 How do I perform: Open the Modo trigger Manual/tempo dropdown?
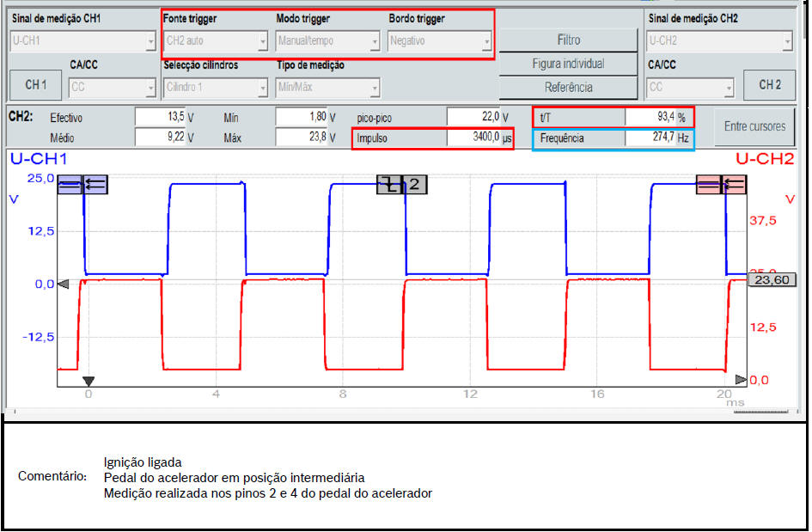tap(327, 40)
